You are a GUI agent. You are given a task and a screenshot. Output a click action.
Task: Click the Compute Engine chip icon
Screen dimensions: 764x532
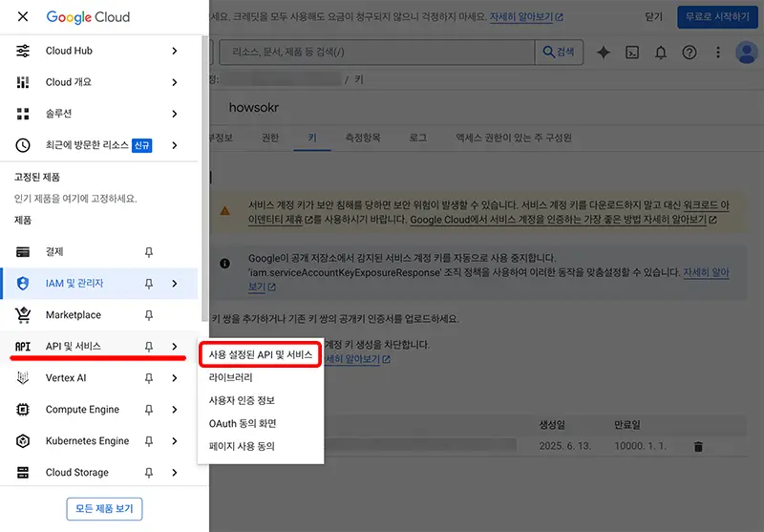[23, 409]
